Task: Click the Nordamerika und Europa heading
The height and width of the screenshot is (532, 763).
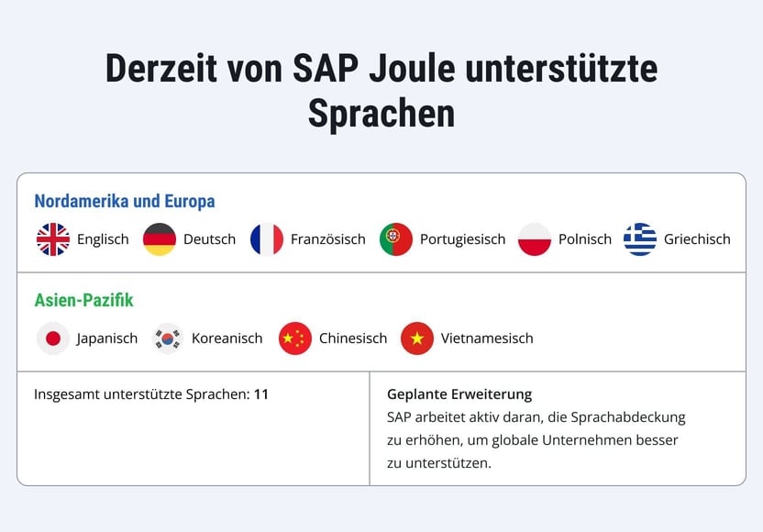Action: (125, 201)
